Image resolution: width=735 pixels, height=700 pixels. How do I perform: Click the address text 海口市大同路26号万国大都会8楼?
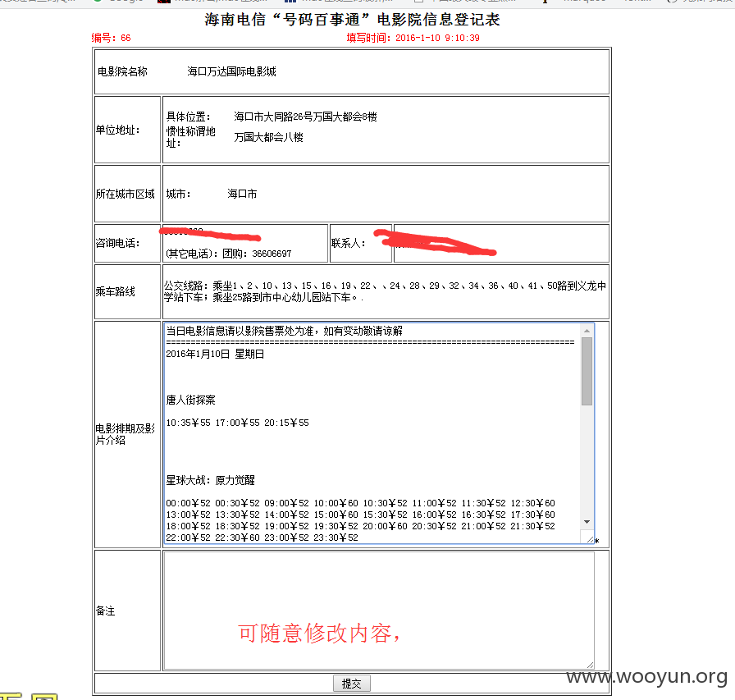[x=306, y=117]
